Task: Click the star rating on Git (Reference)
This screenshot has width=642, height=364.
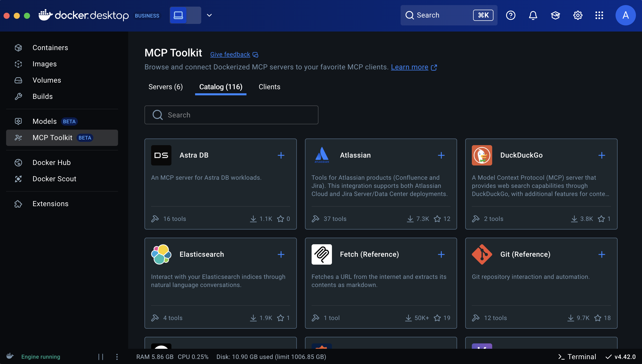Action: point(598,318)
